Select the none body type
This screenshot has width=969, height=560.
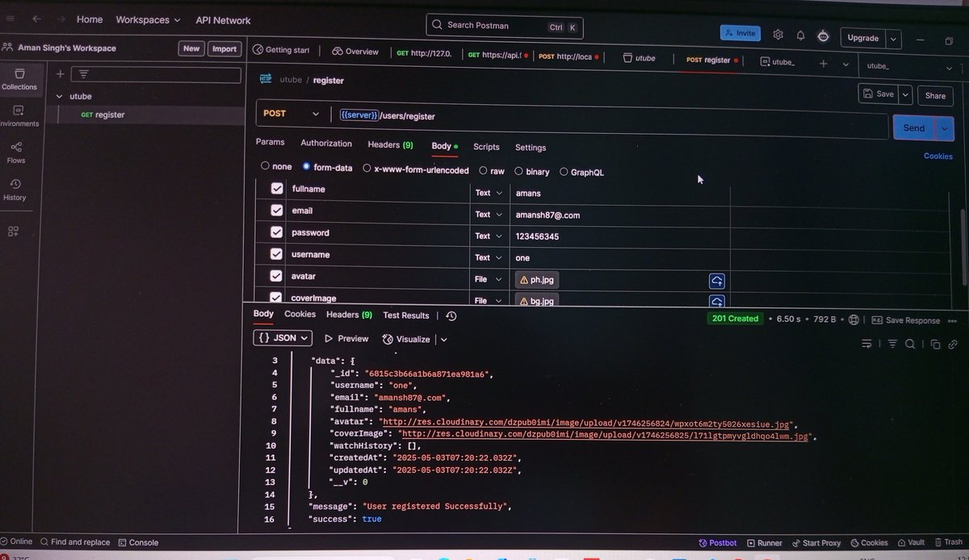click(265, 166)
